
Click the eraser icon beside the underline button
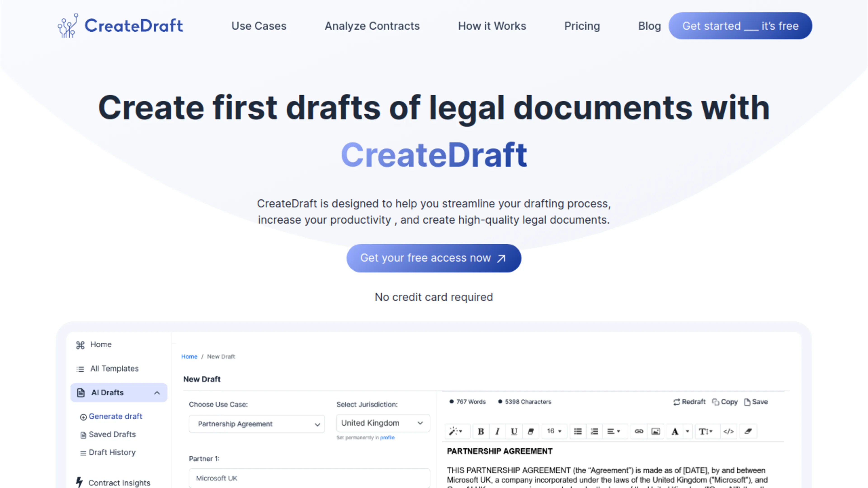[531, 431]
